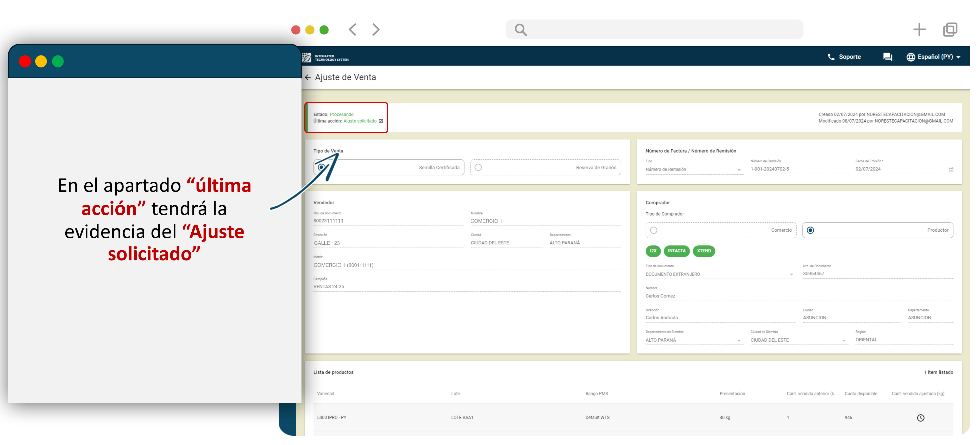Screen dimensions: 980x445
Task: Open a new tab with plus icon
Action: pos(919,30)
